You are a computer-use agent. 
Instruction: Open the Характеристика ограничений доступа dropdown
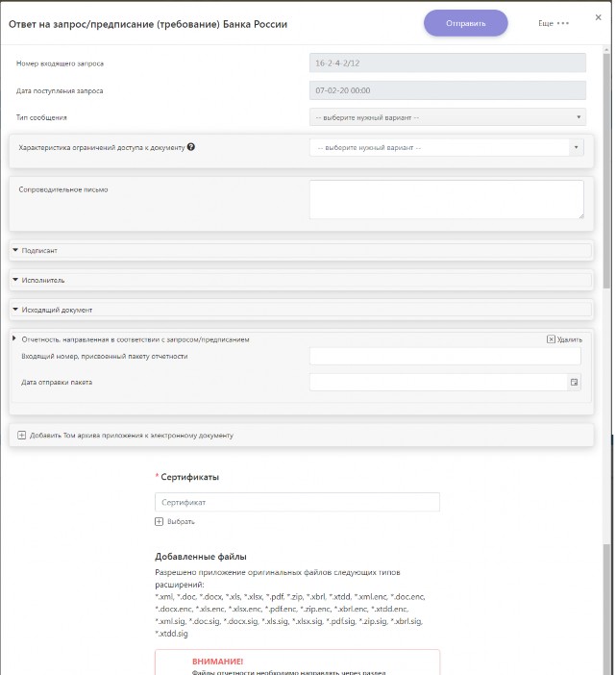point(447,147)
